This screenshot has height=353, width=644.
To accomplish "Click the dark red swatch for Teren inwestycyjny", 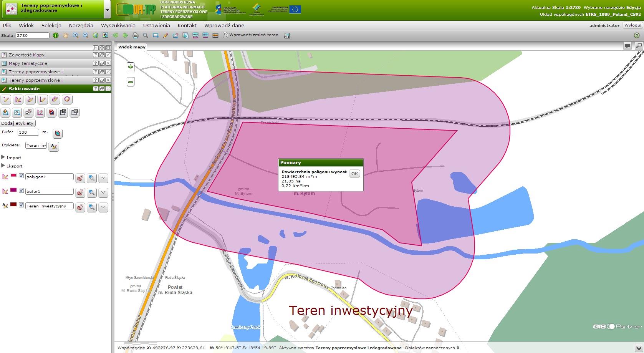I will pos(14,205).
